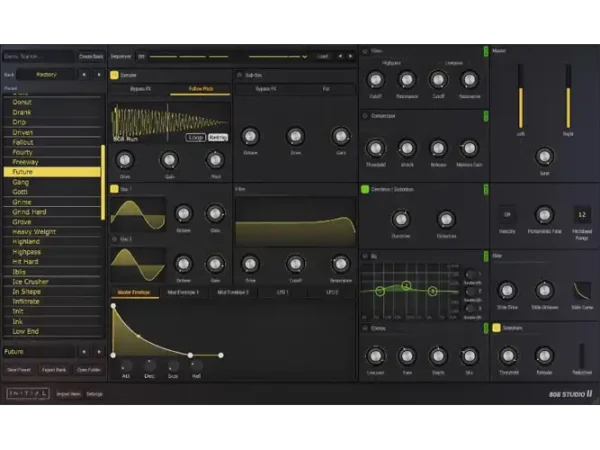
Task: Click EQ band 2 node
Action: click(x=406, y=285)
